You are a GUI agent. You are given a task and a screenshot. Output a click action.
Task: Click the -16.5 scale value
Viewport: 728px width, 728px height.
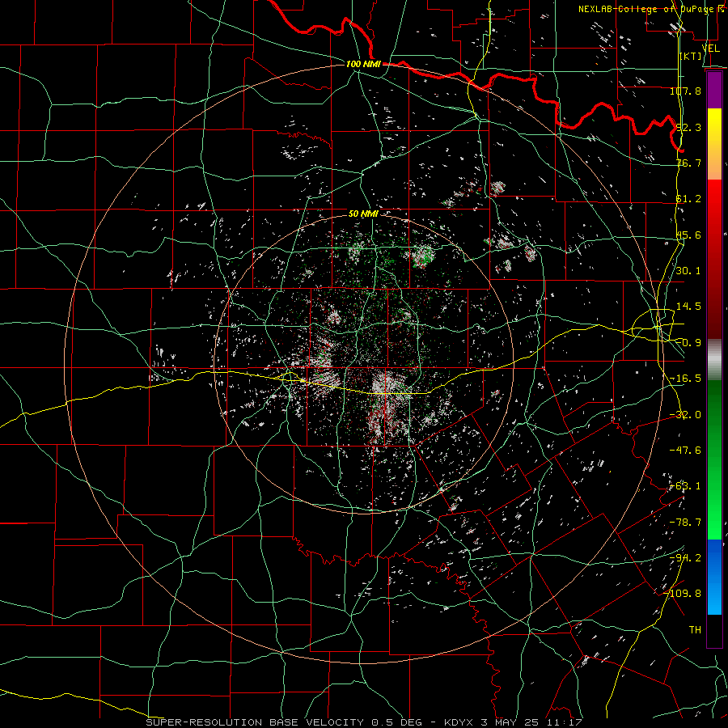click(x=685, y=379)
